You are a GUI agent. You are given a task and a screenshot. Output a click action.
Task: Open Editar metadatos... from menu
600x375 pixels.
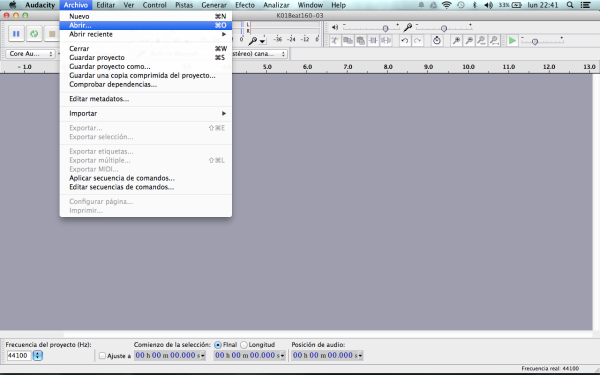pos(146,99)
